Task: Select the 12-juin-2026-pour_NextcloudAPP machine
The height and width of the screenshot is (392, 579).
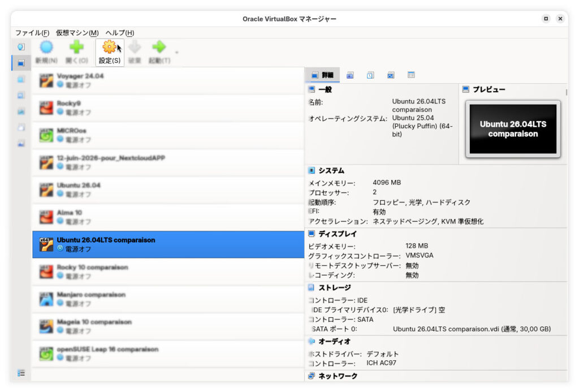Action: point(168,162)
